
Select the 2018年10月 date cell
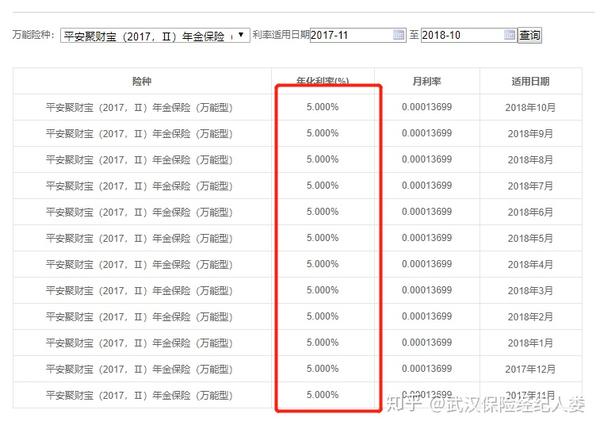pos(530,108)
